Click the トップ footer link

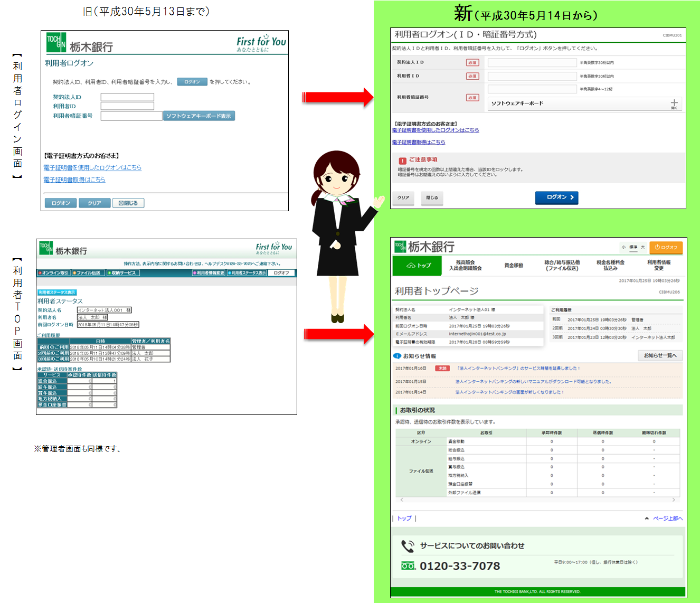404,519
